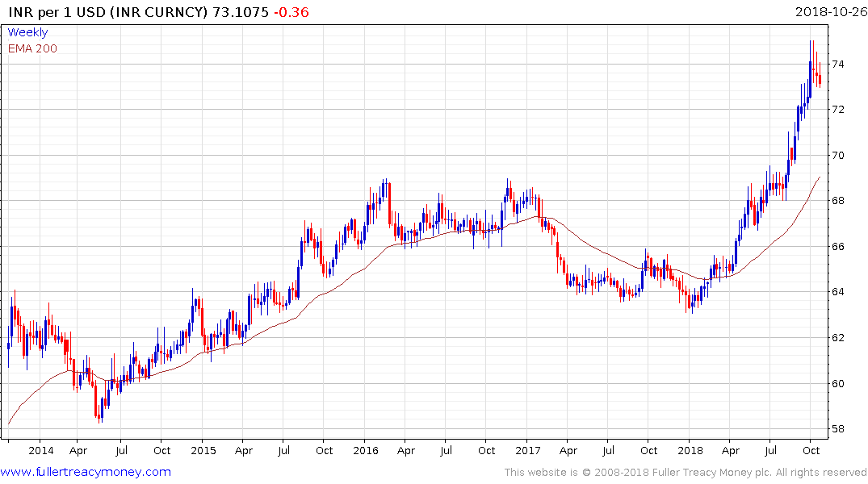
Task: Click the 'Weekly' legend label
Action: pos(27,32)
